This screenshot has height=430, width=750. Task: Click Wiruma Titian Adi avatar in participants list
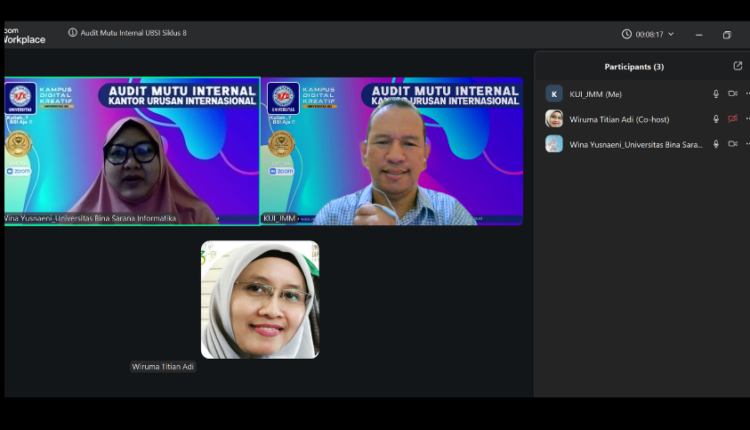pos(554,119)
